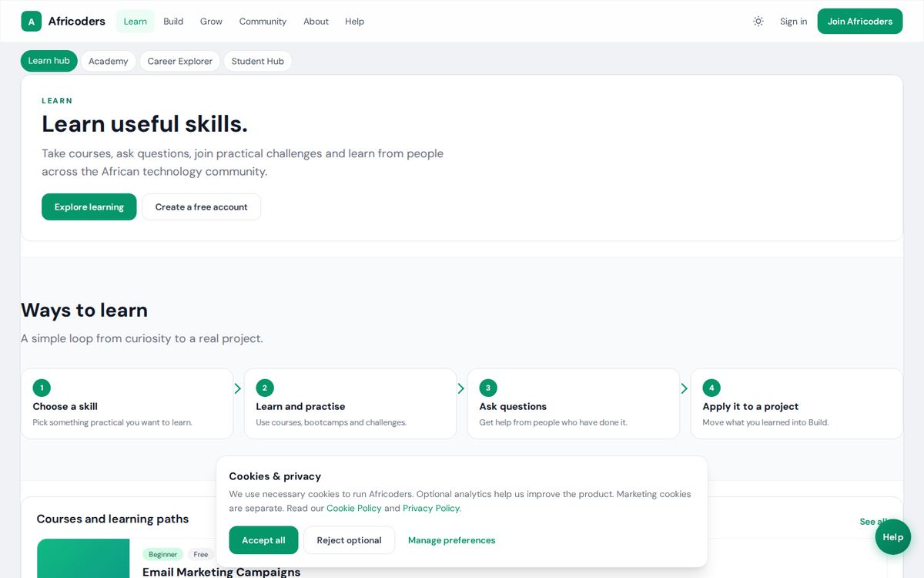Accept all cookies
The width and height of the screenshot is (924, 578).
pos(263,540)
